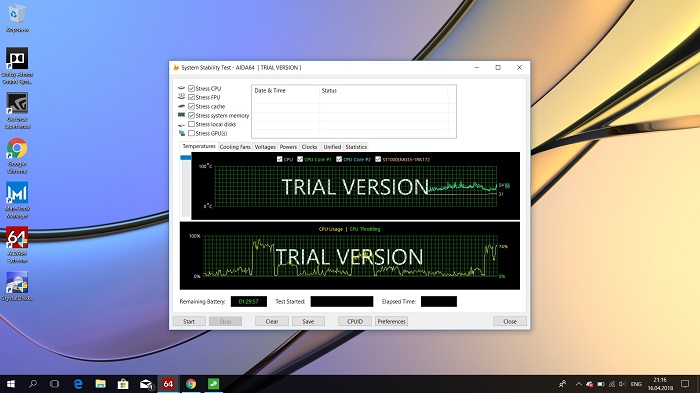The width and height of the screenshot is (700, 393).
Task: Launch Microsoft Edge from the taskbar
Action: point(78,384)
